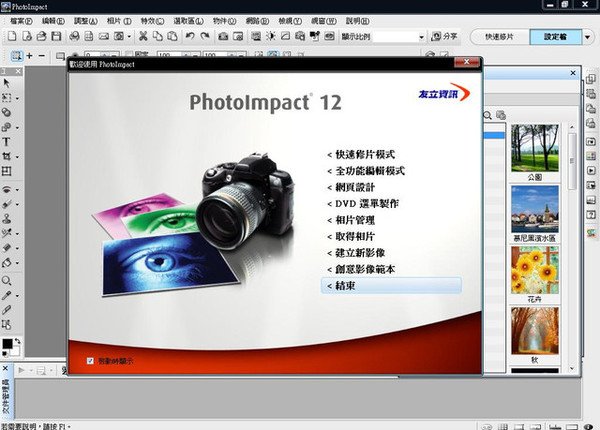Click the New document icon
Image resolution: width=600 pixels, height=430 pixels.
pyautogui.click(x=12, y=36)
